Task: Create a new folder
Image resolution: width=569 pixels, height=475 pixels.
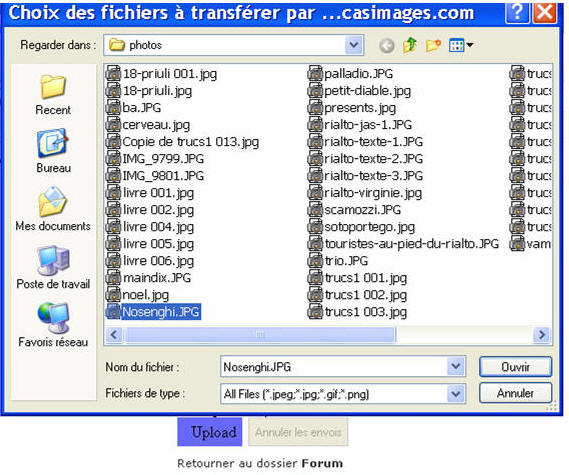Action: 433,45
